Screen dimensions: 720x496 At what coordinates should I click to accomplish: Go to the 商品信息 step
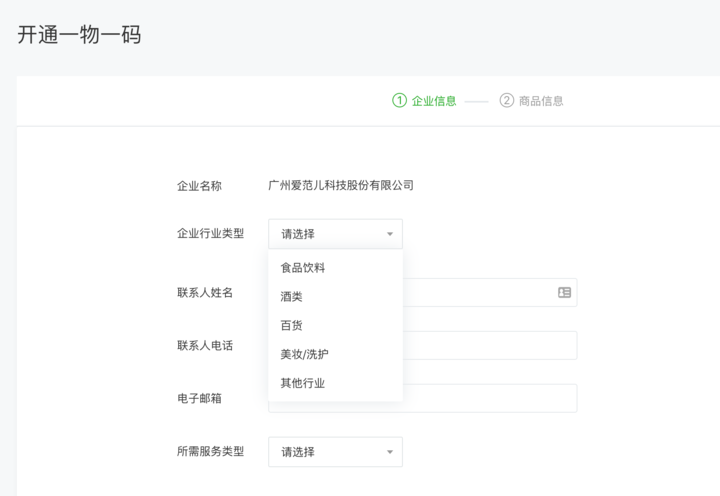(541, 101)
